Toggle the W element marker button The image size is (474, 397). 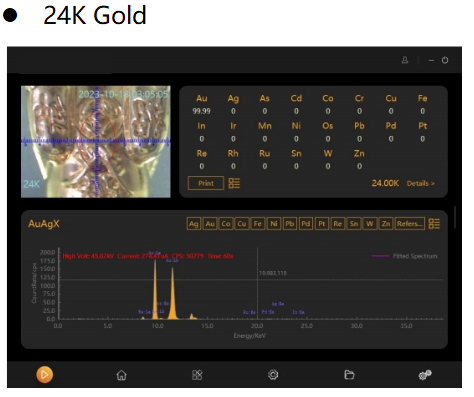coord(370,224)
